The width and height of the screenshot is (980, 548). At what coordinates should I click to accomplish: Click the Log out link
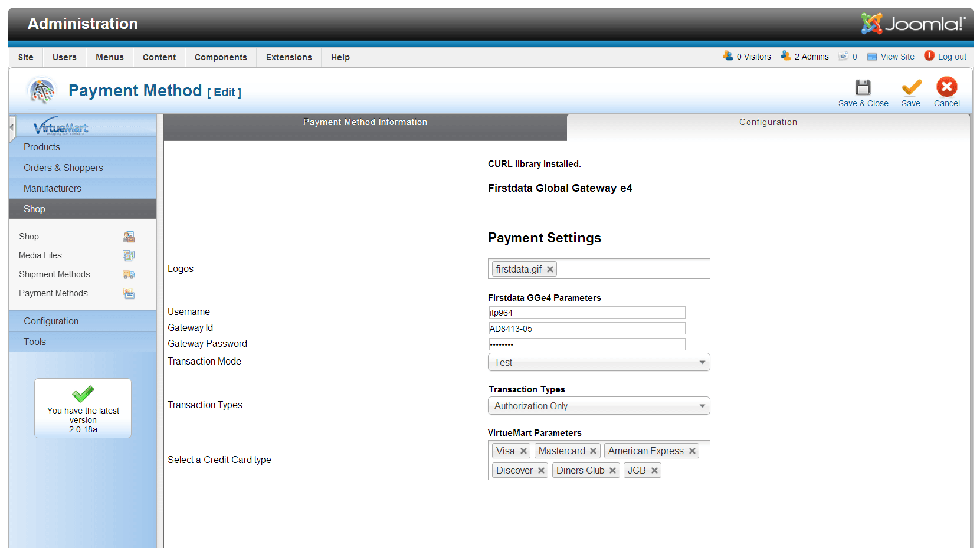coord(952,57)
